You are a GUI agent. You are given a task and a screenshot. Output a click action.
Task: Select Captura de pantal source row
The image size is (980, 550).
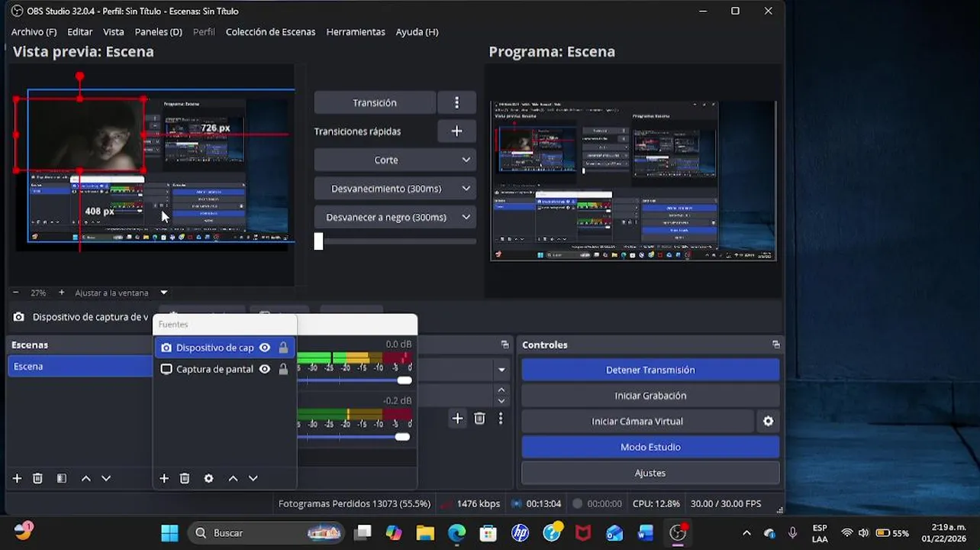coord(224,369)
